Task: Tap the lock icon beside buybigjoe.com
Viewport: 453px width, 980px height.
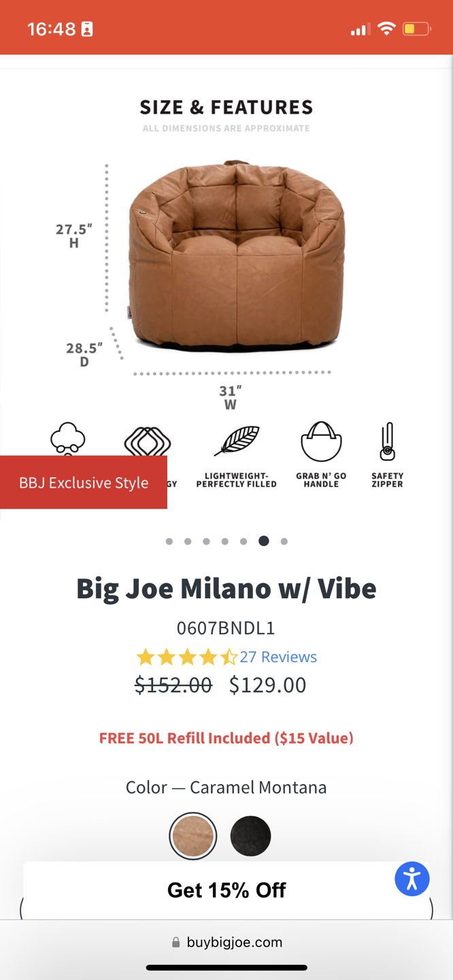Action: click(x=176, y=943)
